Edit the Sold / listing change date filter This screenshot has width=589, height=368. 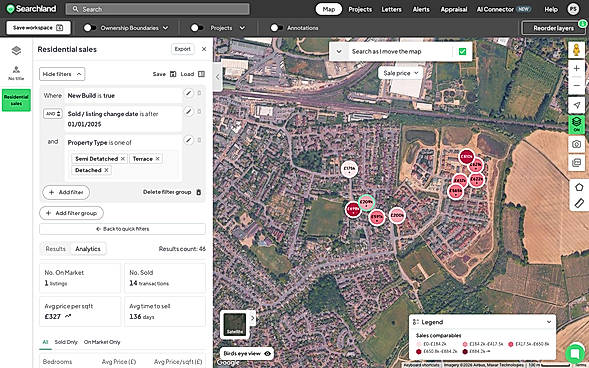189,111
